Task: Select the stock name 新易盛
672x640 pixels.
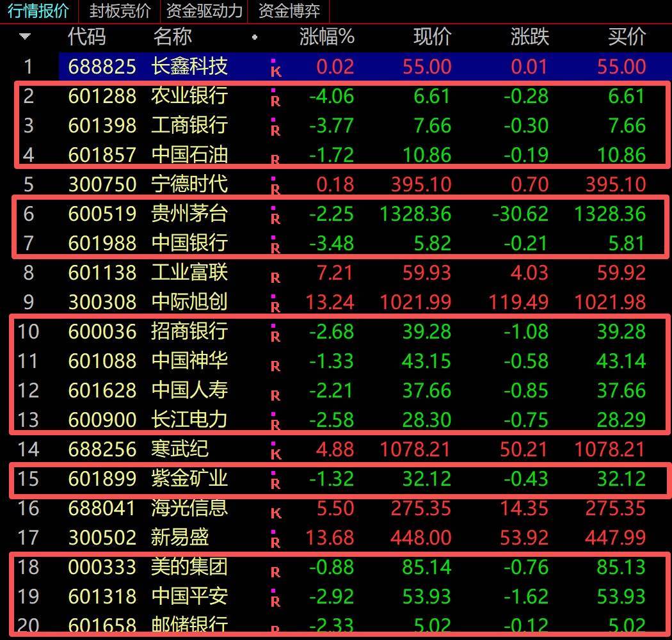Action: pyautogui.click(x=180, y=537)
